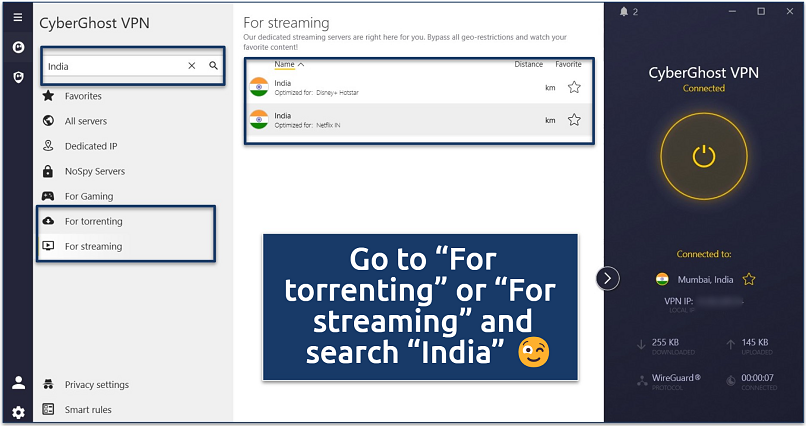Open the user account profile icon

[17, 382]
